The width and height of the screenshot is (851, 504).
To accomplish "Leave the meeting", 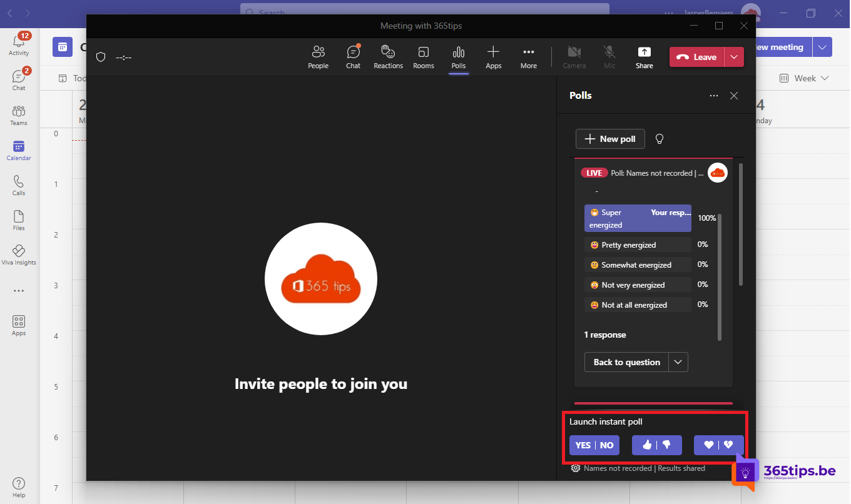I will [697, 57].
